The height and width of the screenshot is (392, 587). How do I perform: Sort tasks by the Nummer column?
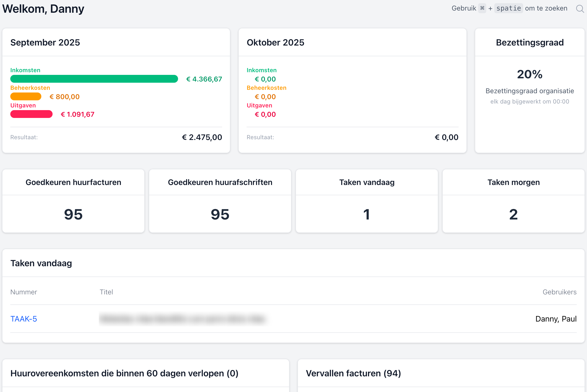23,292
